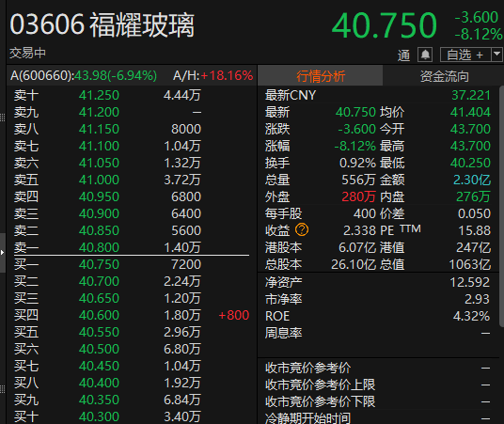Click the 总值 value 1063亿
504x424 pixels.
[x=469, y=264]
